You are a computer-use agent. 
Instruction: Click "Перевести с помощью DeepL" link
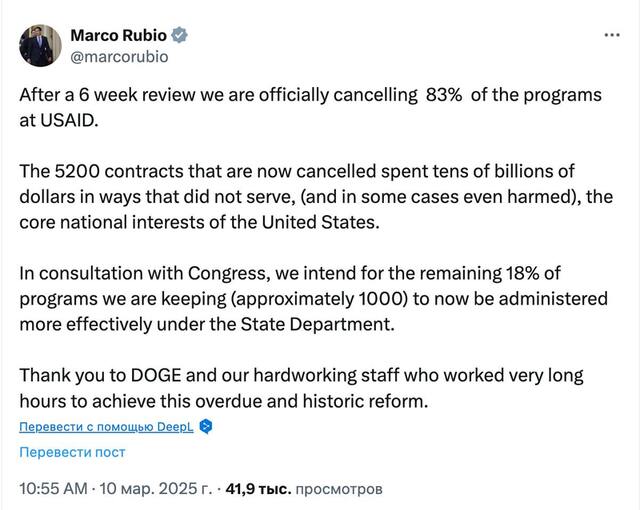click(108, 427)
